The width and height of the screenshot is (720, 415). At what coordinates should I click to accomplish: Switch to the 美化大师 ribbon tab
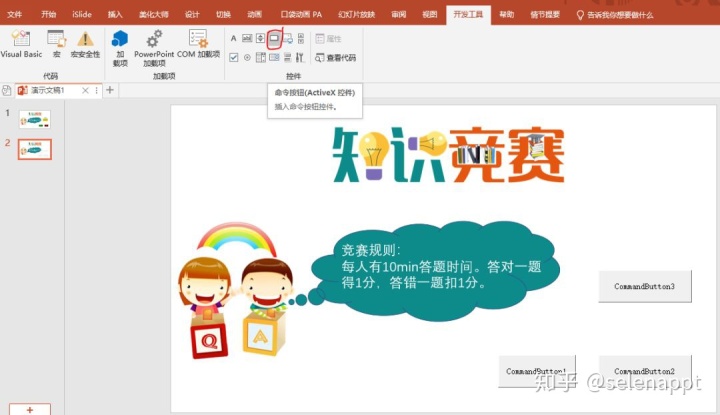[x=154, y=14]
